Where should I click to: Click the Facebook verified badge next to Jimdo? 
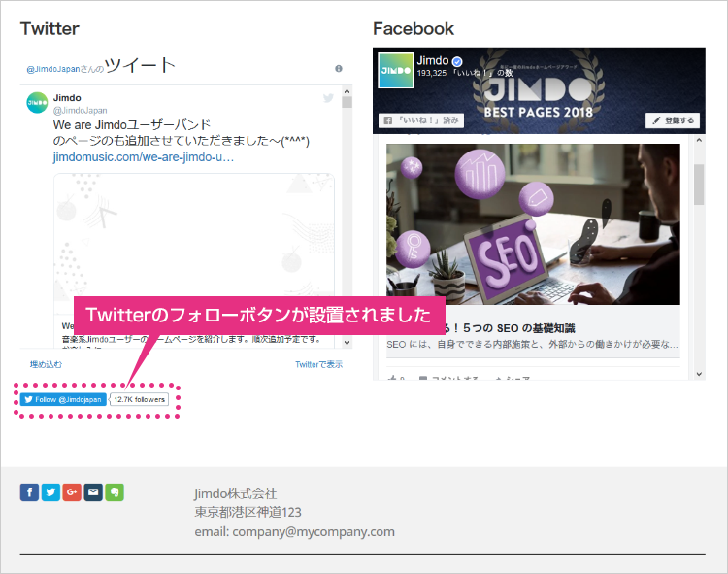[x=457, y=61]
